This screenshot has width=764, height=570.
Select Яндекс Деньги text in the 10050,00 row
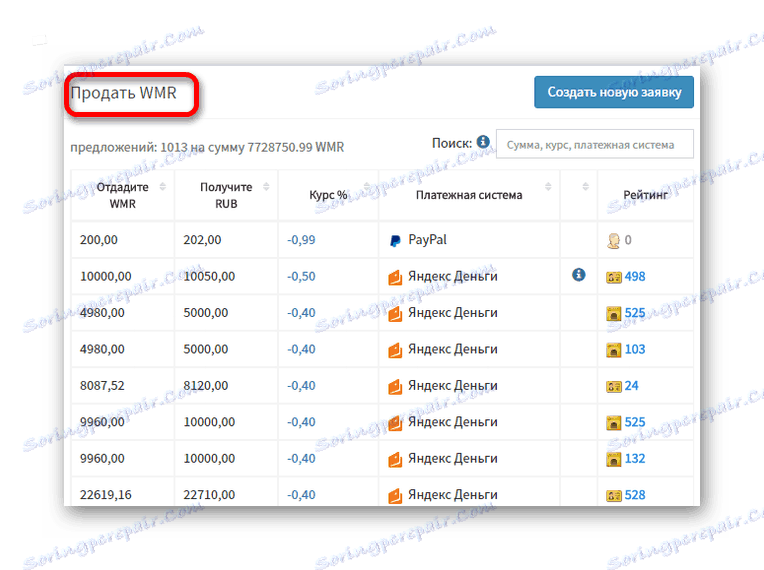[453, 276]
